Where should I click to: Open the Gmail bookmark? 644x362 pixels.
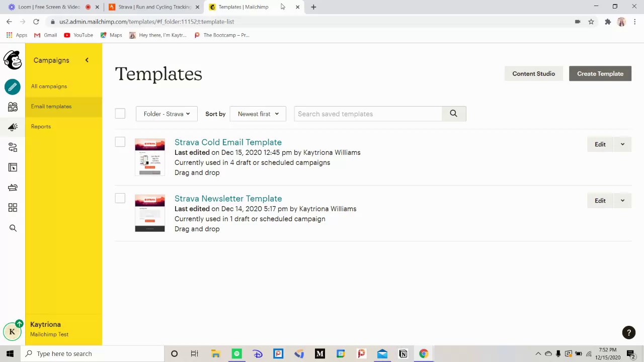[45, 35]
